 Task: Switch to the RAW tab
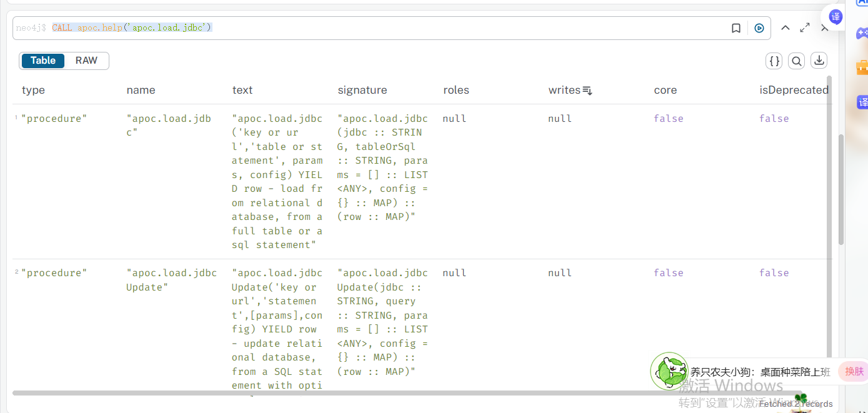86,60
